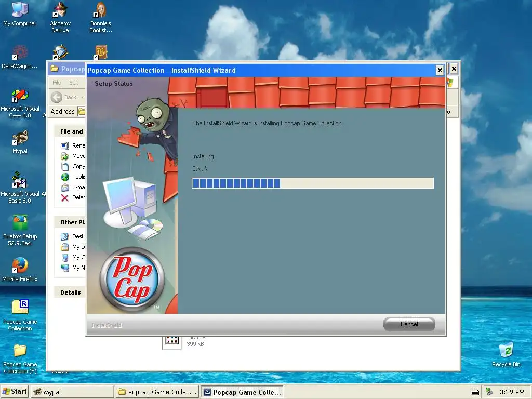Click the Back button in Explorer window
Viewport: 532px width, 399px height.
[x=64, y=97]
